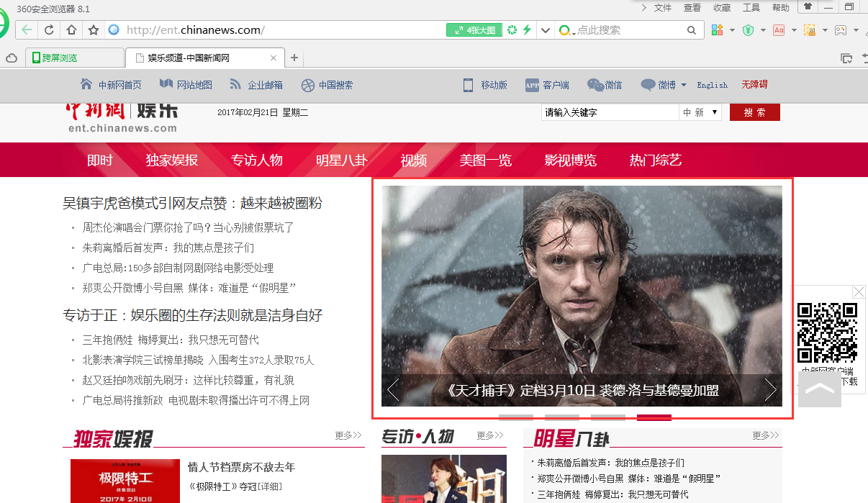This screenshot has height=503, width=868.
Task: Open site info icon before the URL
Action: pyautogui.click(x=114, y=30)
